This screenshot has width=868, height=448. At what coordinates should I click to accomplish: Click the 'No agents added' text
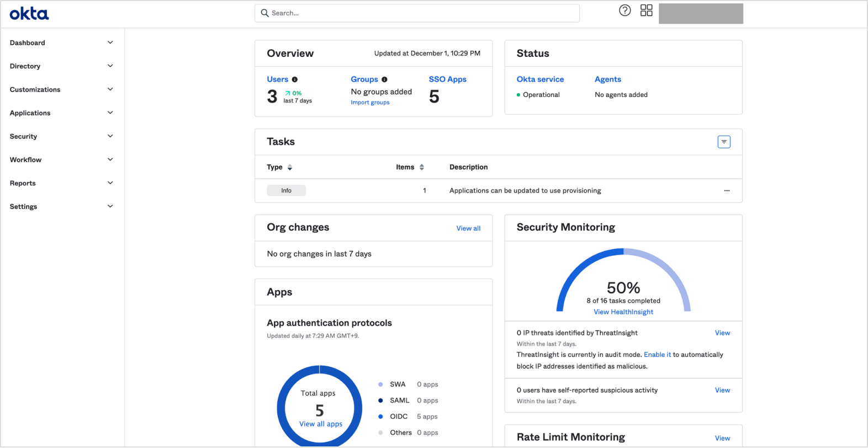point(621,95)
